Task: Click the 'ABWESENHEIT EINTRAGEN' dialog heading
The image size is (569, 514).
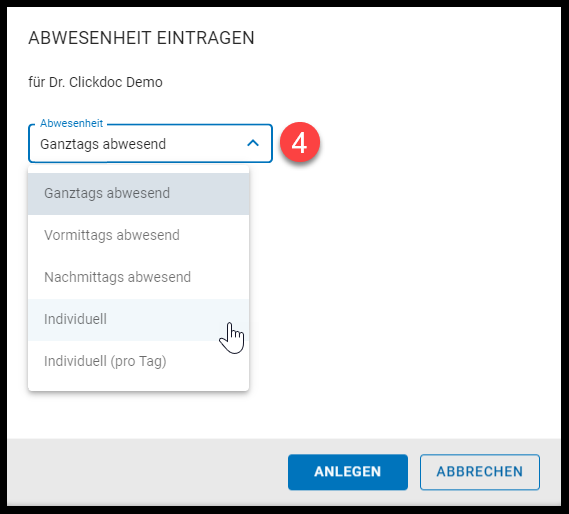Action: [x=142, y=38]
